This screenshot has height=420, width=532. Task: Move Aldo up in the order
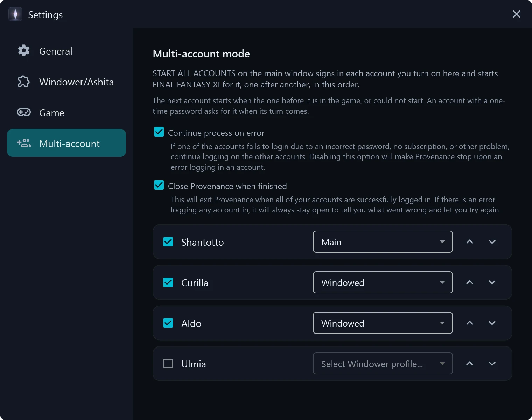click(x=470, y=323)
